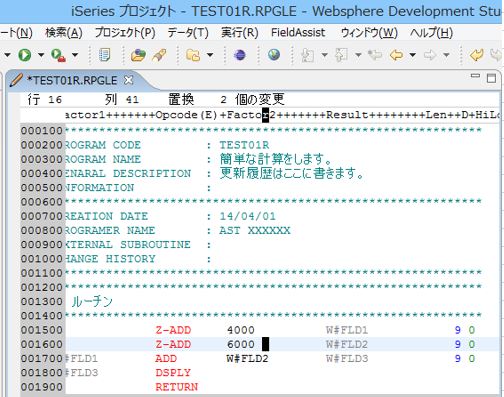
Task: Select the TEST01R.RPGLE editor tab
Action: [72, 80]
